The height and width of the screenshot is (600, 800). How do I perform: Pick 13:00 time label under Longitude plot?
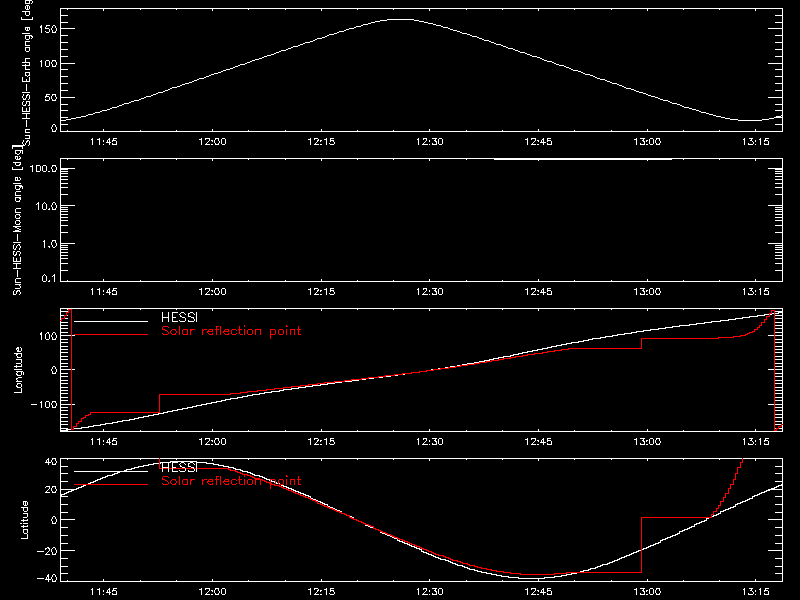[x=647, y=442]
